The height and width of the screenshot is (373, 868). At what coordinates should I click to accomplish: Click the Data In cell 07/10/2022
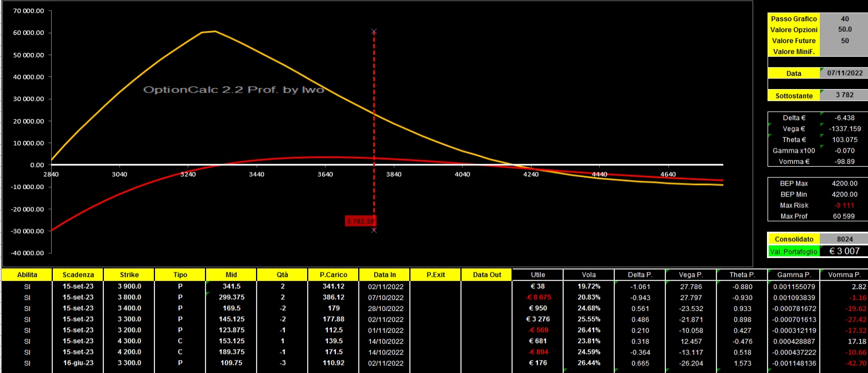pyautogui.click(x=384, y=297)
